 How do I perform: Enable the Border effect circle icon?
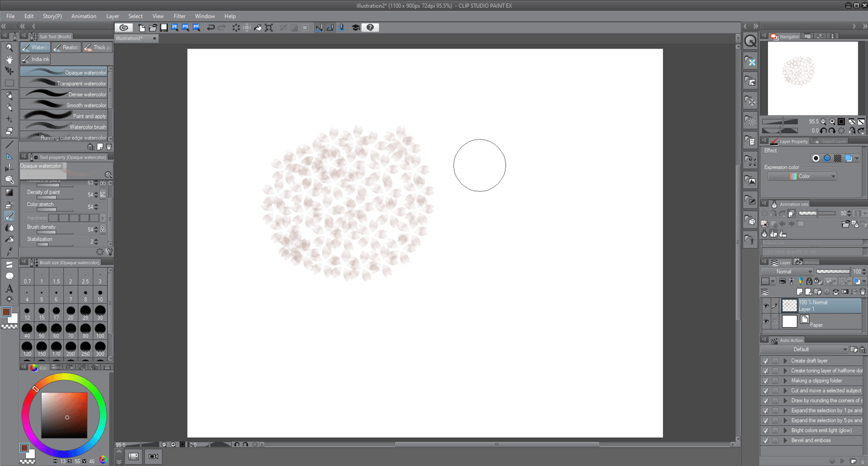click(x=815, y=158)
